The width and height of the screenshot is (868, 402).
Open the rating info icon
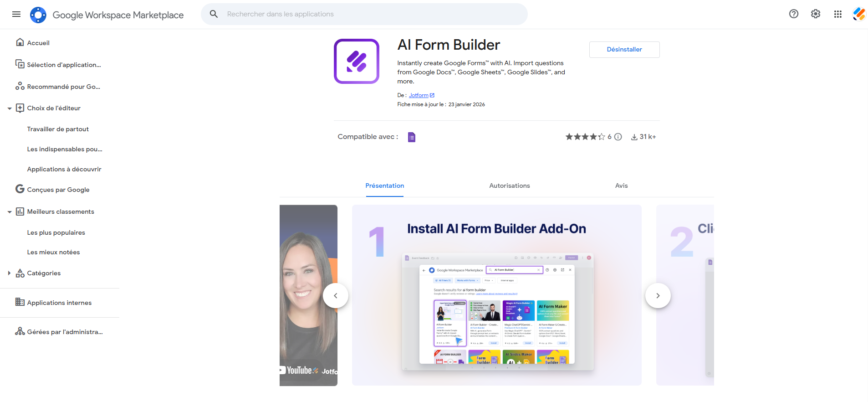[618, 137]
